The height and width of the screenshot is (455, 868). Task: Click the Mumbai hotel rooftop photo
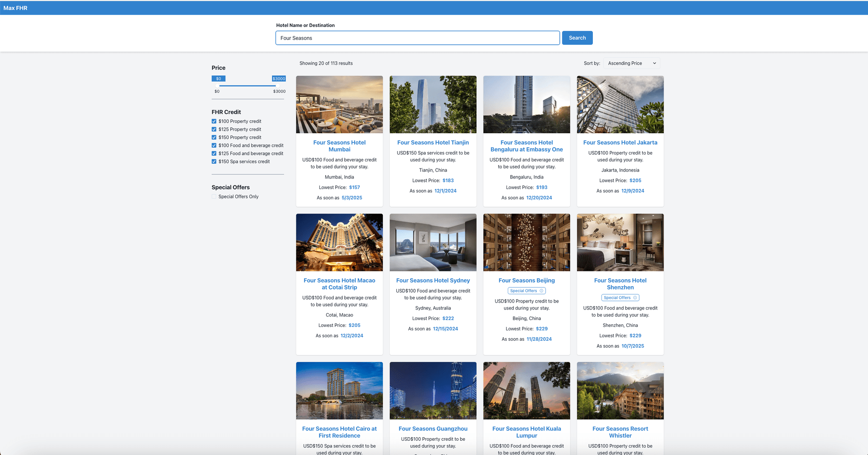[x=339, y=105]
